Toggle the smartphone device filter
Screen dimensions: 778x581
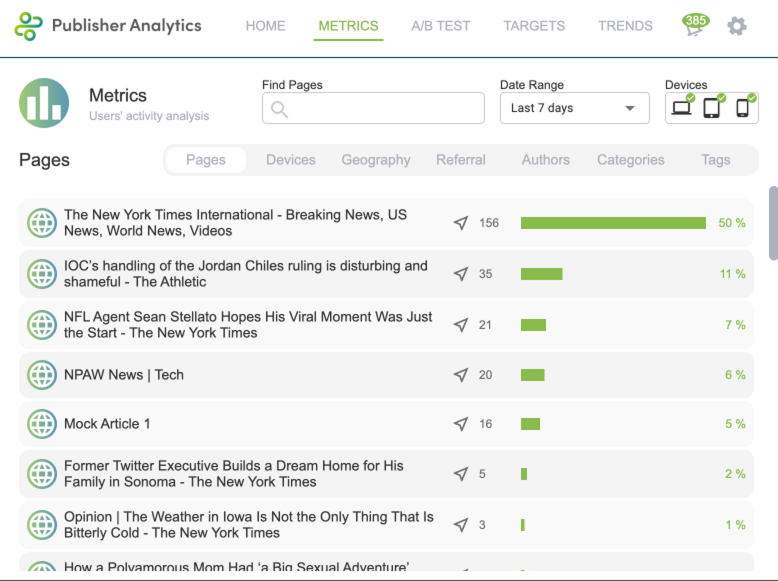click(x=743, y=106)
